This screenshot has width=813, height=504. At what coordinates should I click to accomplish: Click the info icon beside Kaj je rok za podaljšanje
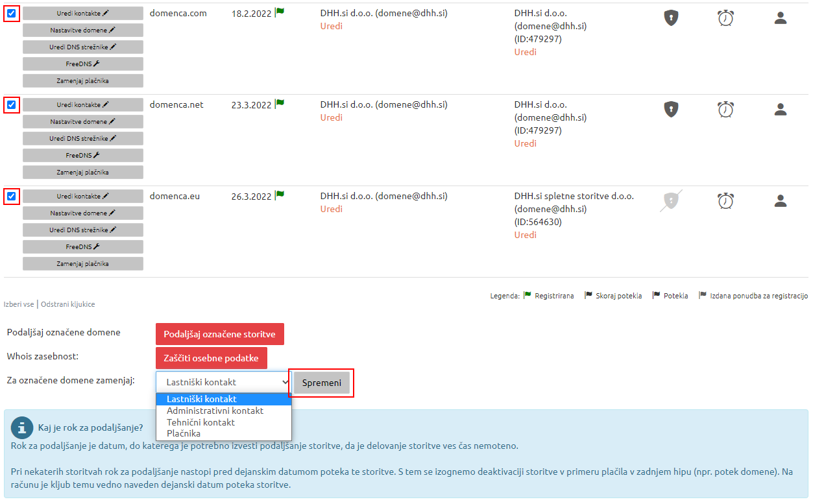[22, 427]
